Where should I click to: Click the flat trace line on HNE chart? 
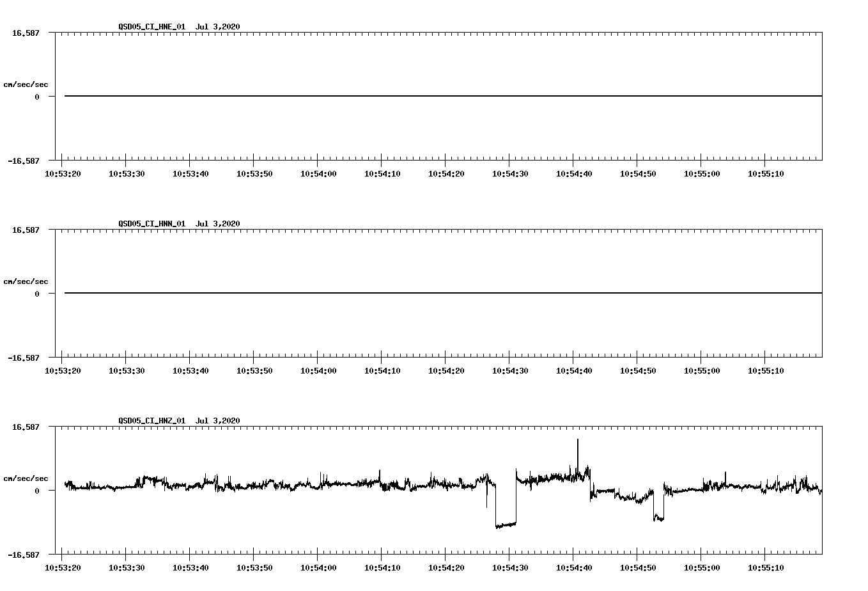pos(443,96)
